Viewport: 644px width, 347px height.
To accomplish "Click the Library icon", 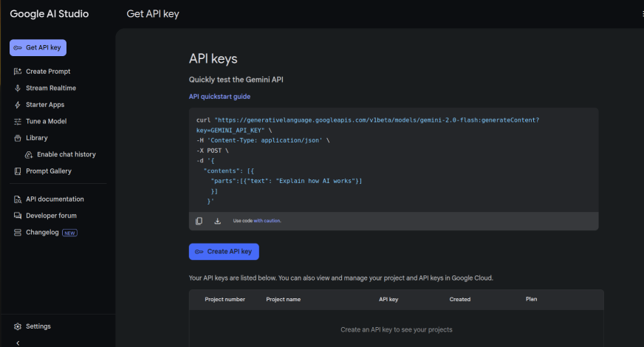I will point(18,138).
